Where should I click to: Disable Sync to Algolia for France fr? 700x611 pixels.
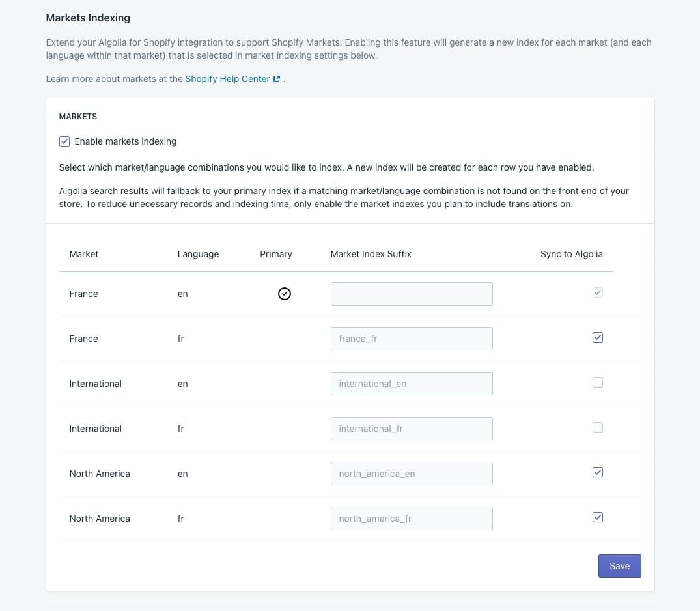coord(597,337)
